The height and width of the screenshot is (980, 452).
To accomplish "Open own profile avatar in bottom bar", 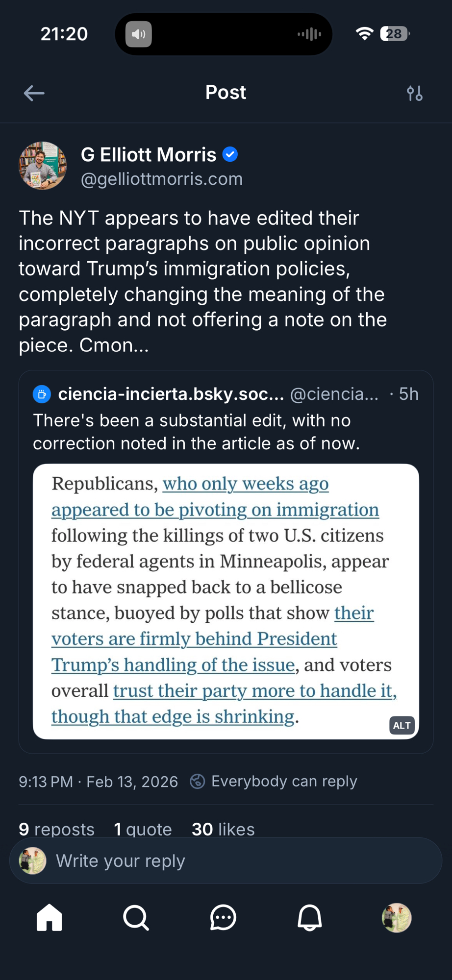I will (x=396, y=917).
